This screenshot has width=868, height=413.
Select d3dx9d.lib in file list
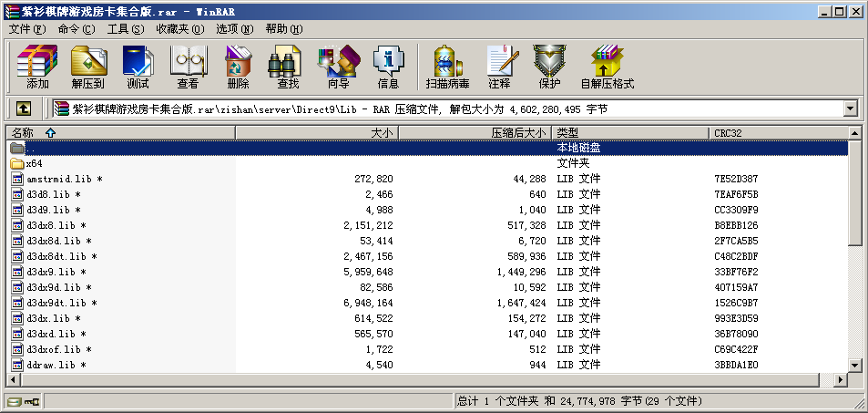click(x=58, y=288)
